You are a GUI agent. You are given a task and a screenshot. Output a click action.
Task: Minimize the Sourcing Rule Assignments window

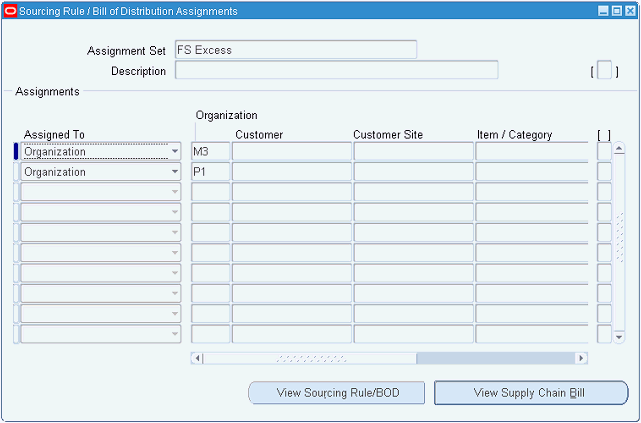(603, 11)
